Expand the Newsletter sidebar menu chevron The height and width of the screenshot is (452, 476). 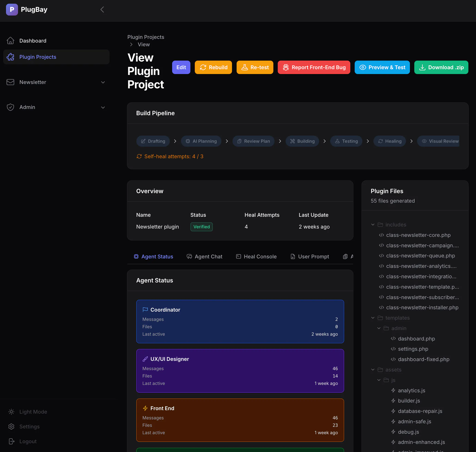pyautogui.click(x=103, y=82)
